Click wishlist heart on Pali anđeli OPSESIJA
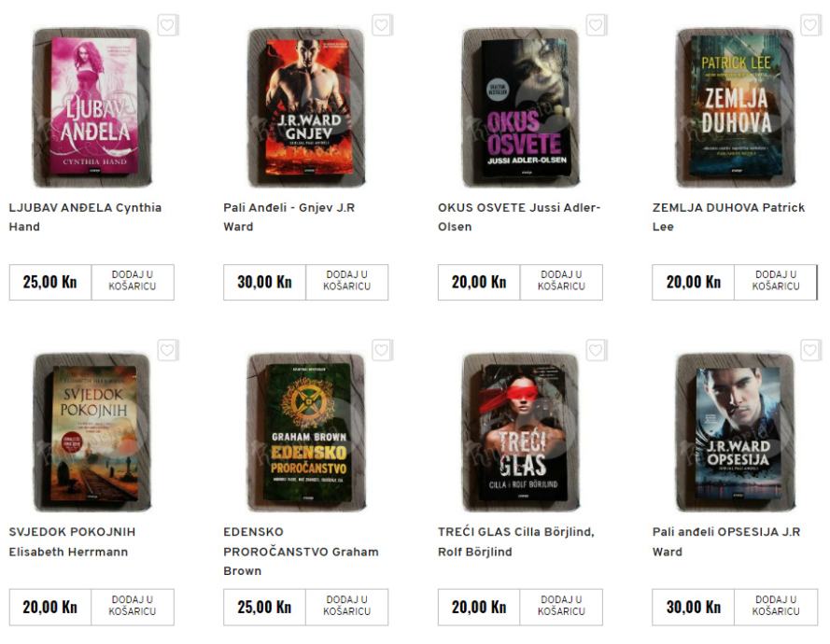 pyautogui.click(x=811, y=350)
